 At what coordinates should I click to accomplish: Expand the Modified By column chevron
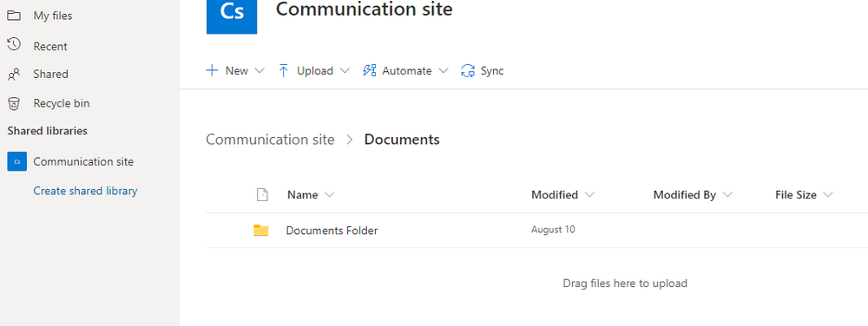[727, 195]
